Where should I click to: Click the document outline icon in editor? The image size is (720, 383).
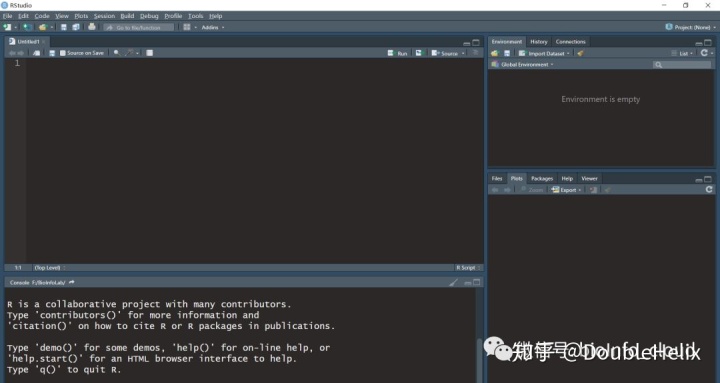click(x=476, y=53)
